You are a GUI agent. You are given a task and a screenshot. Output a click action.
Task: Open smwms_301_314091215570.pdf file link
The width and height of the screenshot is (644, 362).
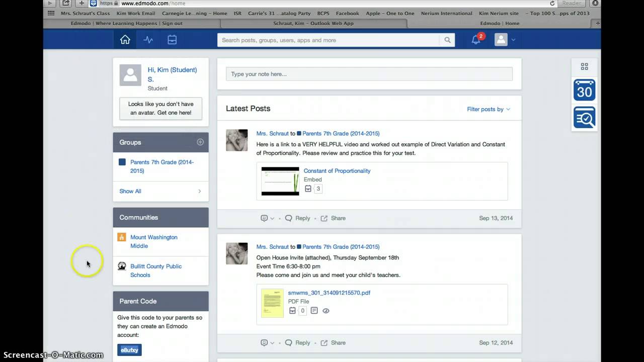pos(329,293)
